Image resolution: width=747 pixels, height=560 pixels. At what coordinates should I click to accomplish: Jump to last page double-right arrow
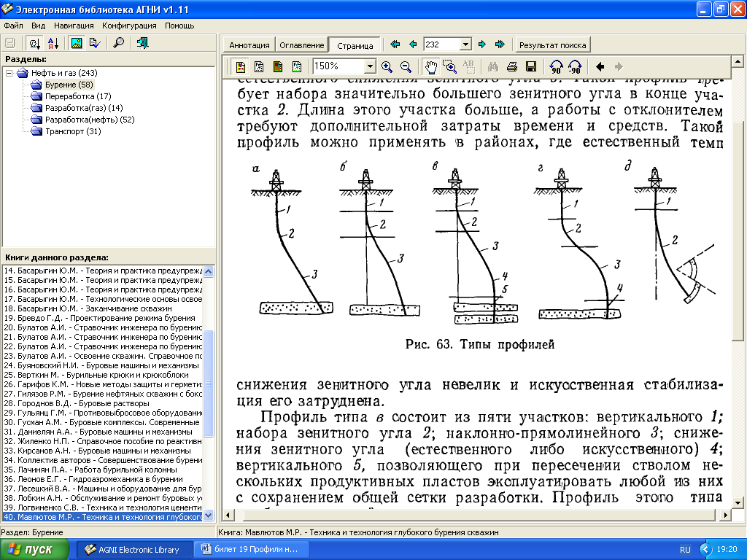pyautogui.click(x=500, y=44)
